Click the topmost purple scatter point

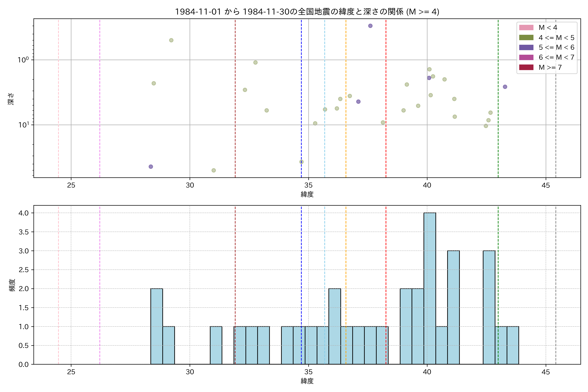(x=370, y=26)
